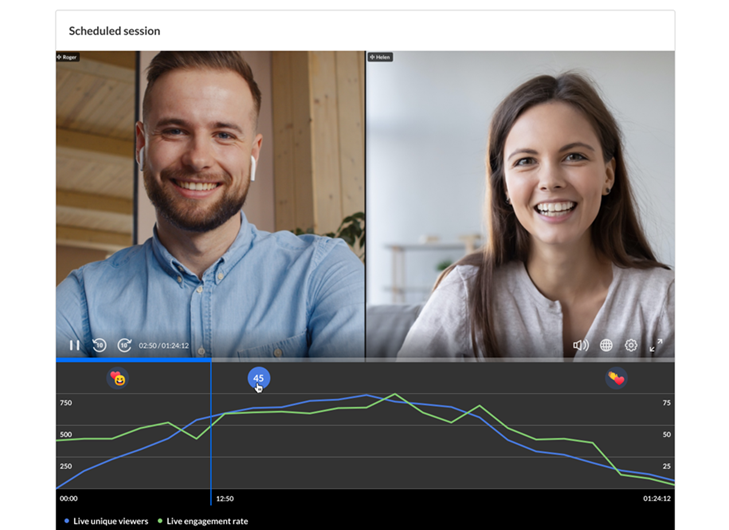Pause the video playback
Viewport: 729px width, 530px height.
tap(74, 345)
